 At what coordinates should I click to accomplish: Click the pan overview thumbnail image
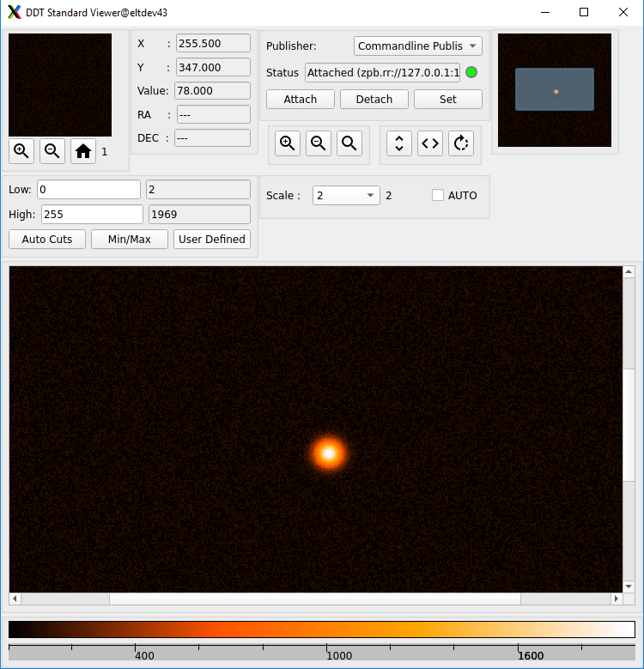coord(555,90)
